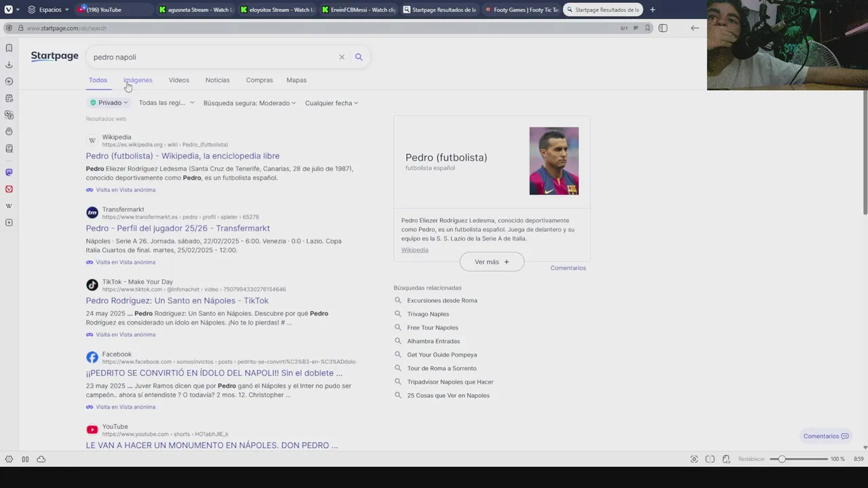
Task: Select related search Tour de Roma a Sorrento
Action: click(441, 368)
